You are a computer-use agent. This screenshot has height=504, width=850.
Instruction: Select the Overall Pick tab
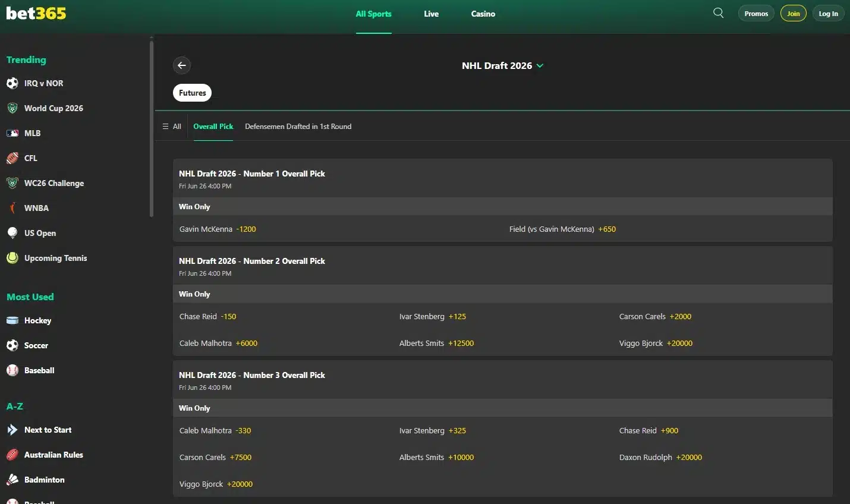click(x=213, y=127)
